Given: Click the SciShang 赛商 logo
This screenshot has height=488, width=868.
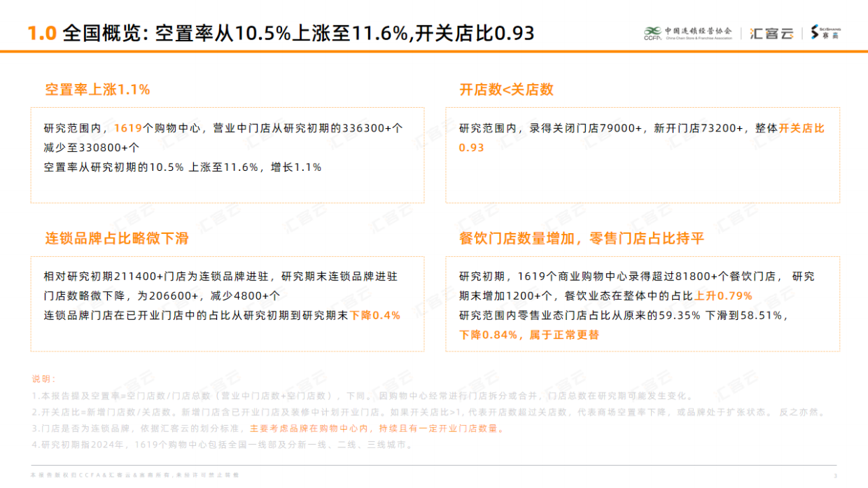Looking at the screenshot, I should [825, 32].
